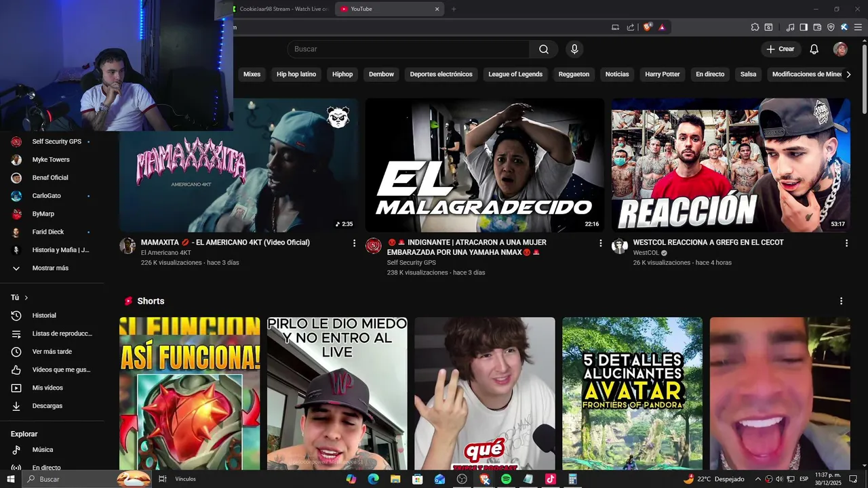Select the En directo chip
The height and width of the screenshot is (488, 868).
[710, 74]
